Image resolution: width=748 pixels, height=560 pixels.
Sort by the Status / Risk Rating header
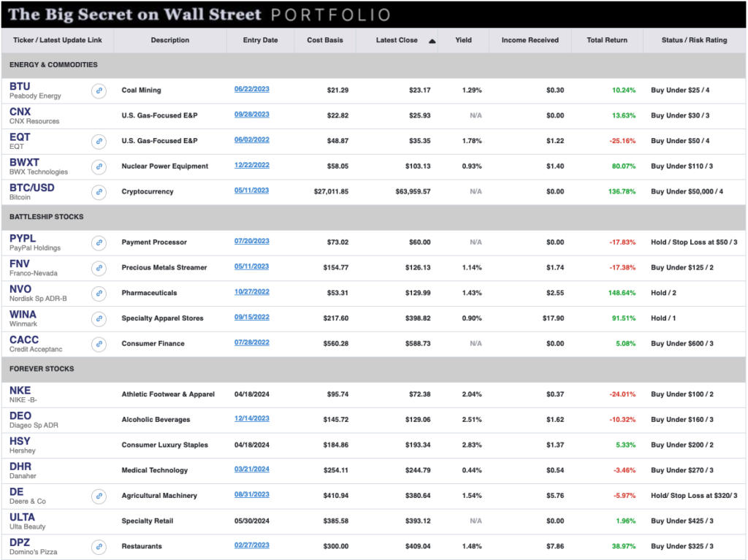tap(694, 40)
